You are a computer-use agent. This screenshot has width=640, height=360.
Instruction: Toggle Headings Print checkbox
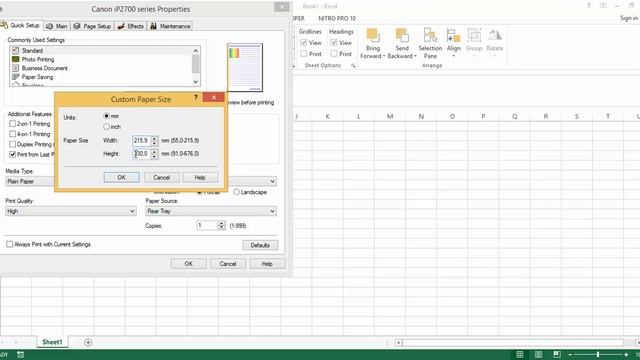[x=334, y=53]
